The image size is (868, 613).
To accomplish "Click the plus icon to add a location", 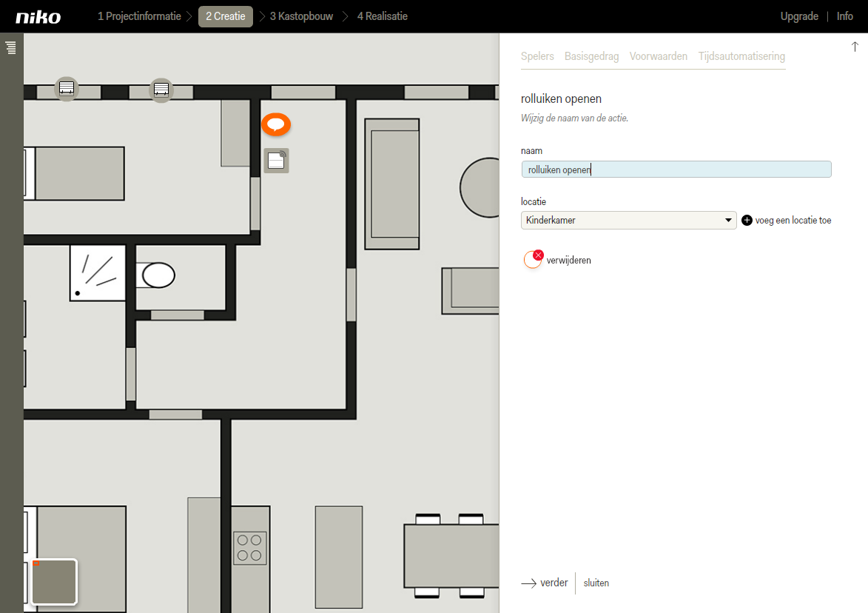I will click(747, 221).
